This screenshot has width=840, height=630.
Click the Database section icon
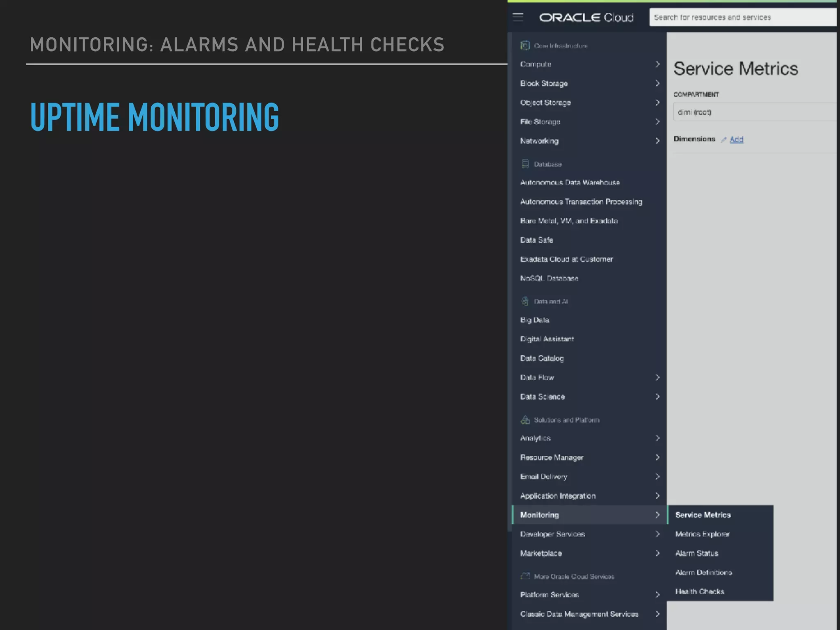(x=525, y=164)
